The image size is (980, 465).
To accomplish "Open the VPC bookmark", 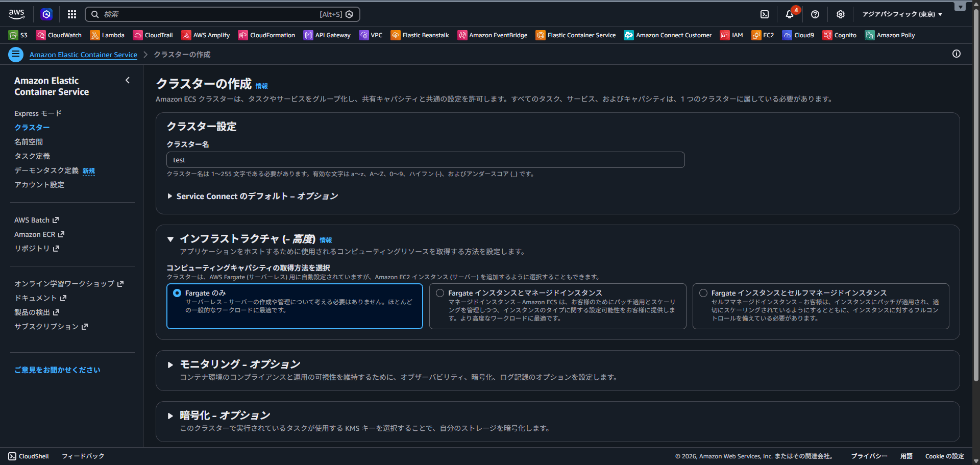I will (371, 35).
